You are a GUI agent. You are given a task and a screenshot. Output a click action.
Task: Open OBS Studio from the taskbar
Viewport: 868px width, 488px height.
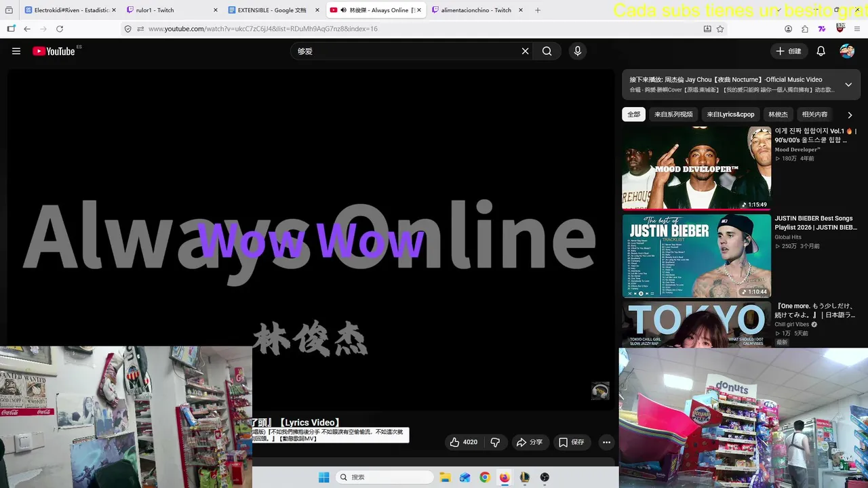545,477
